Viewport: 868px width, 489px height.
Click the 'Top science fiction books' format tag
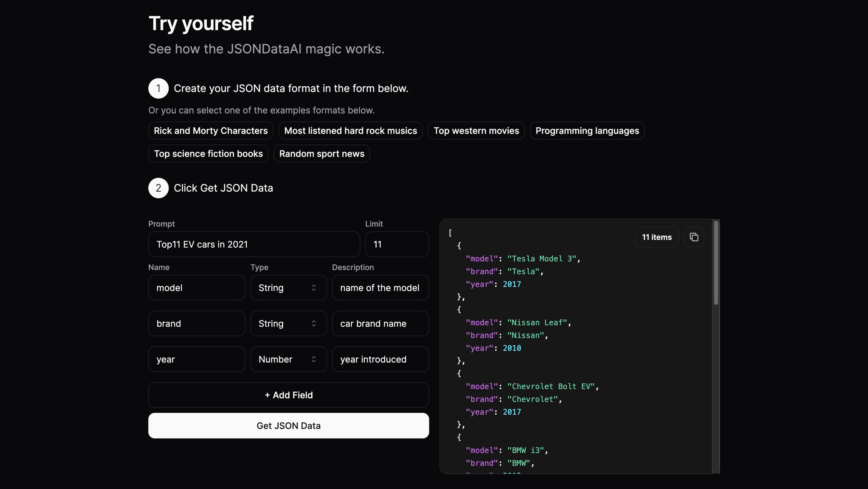pos(208,153)
